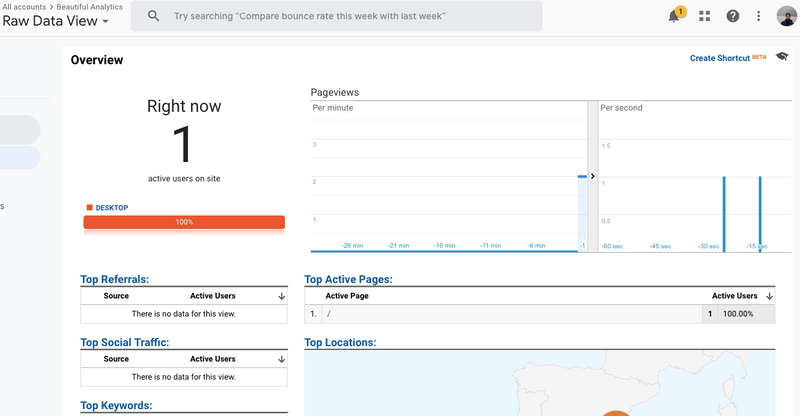Open the help question mark icon

pos(733,16)
